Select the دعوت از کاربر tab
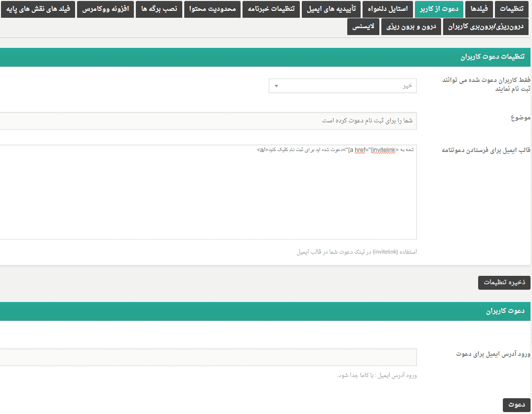This screenshot has height=414, width=532. click(439, 9)
